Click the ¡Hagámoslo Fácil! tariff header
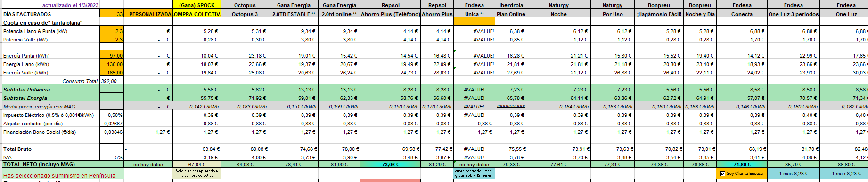868x182 pixels. [x=659, y=14]
